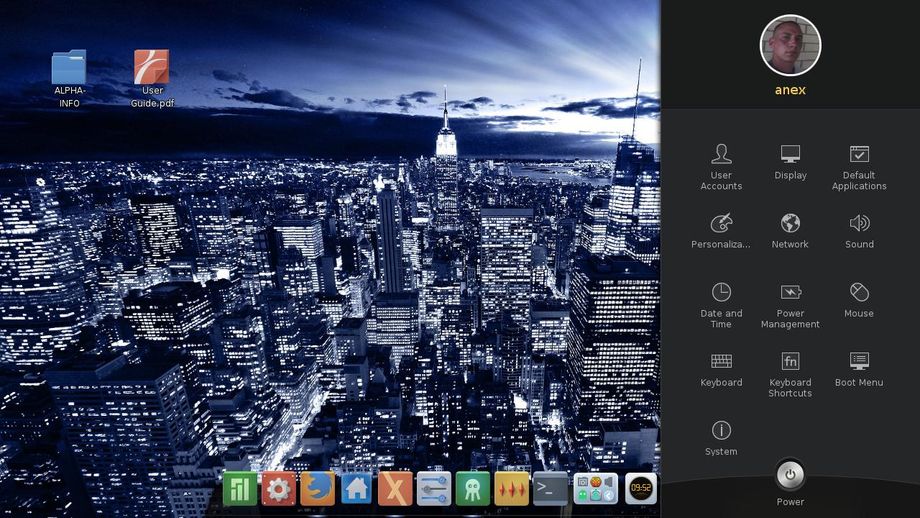Open Sound settings

pos(859,231)
